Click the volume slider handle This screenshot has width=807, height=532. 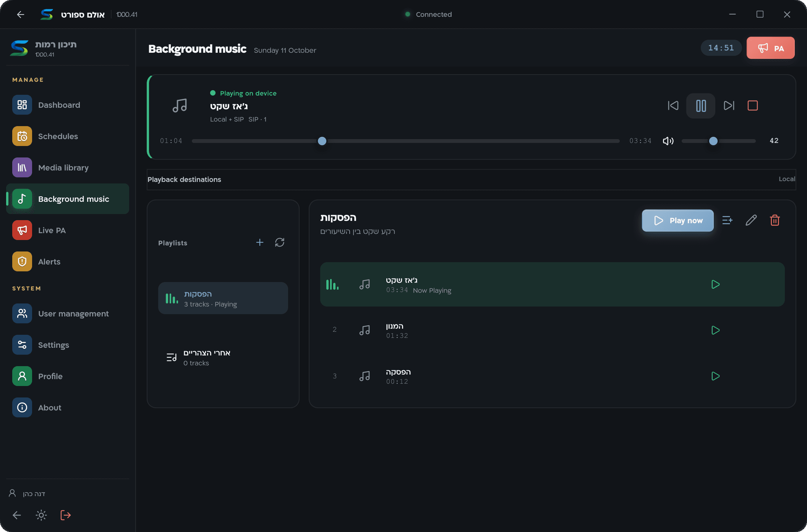tap(713, 141)
